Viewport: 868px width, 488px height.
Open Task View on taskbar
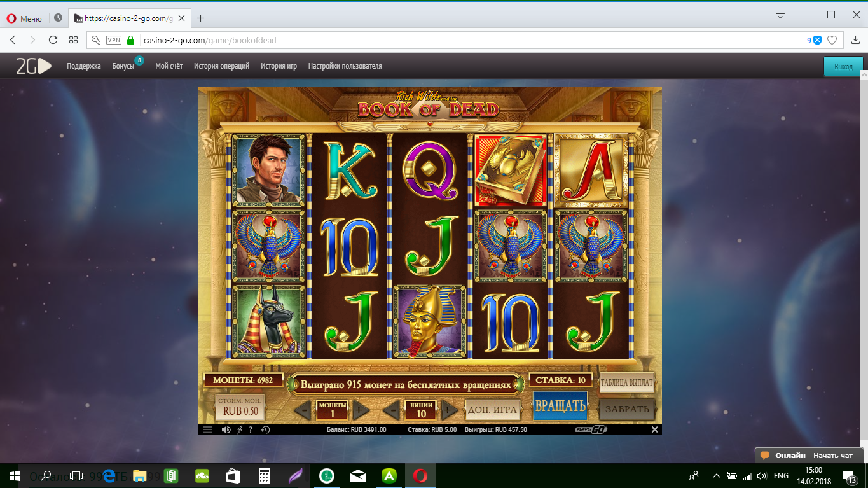[76, 475]
